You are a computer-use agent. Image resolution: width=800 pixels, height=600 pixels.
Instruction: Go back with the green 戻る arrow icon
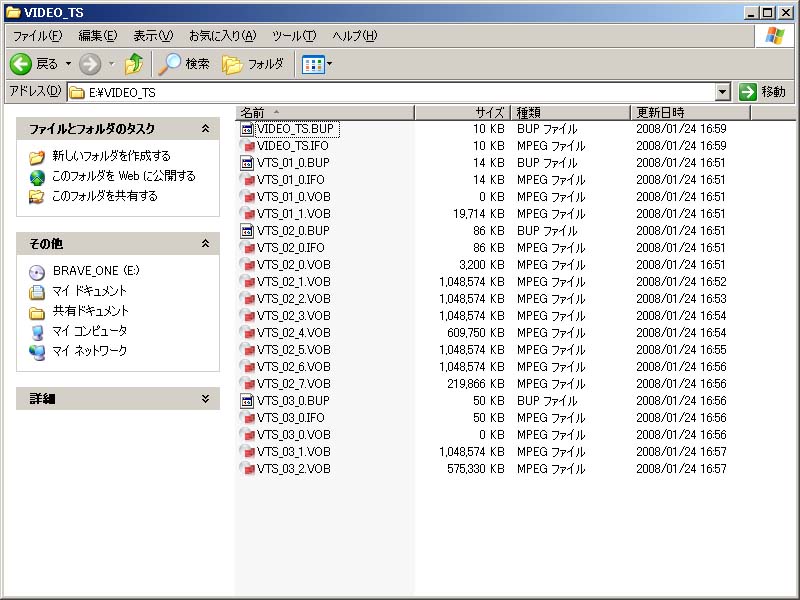coord(21,64)
